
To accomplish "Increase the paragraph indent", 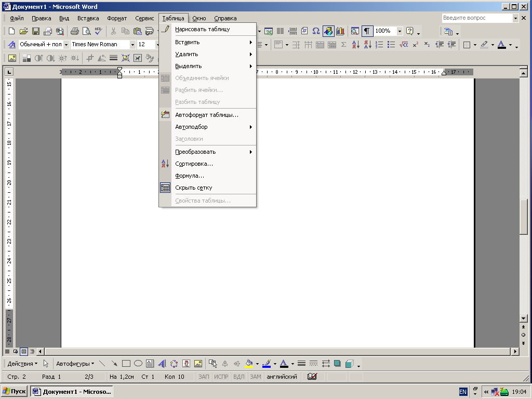I will pos(451,45).
